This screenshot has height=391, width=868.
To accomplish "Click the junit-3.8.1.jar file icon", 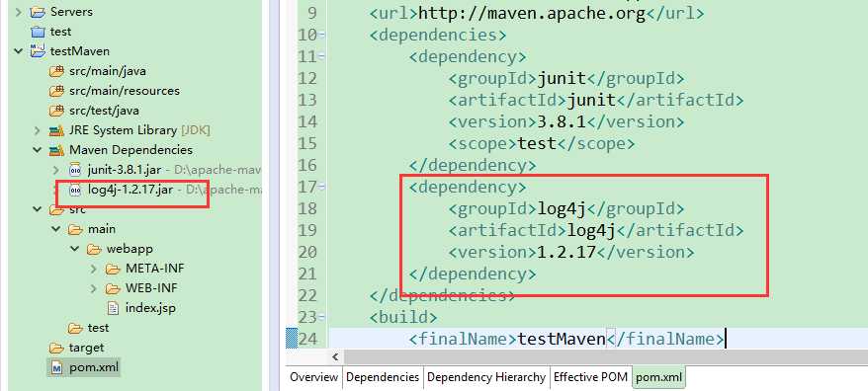I will point(75,170).
